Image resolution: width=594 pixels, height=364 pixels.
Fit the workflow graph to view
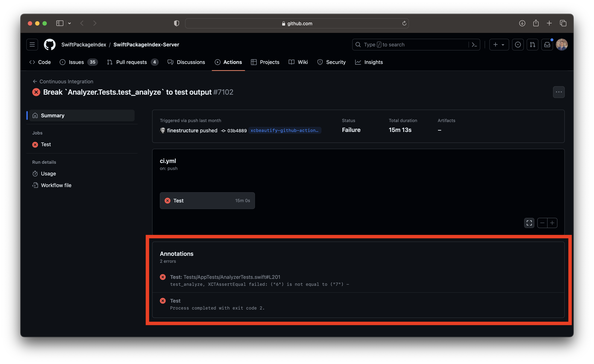[x=529, y=223]
